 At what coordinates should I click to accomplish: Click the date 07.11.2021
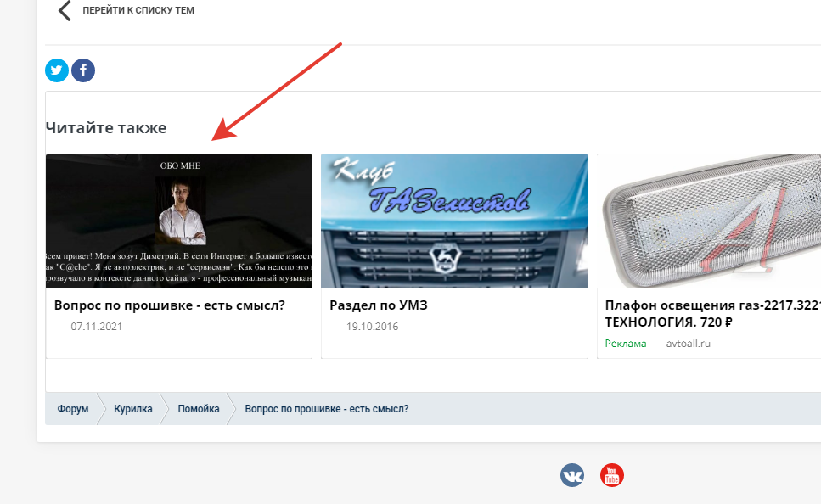point(96,326)
